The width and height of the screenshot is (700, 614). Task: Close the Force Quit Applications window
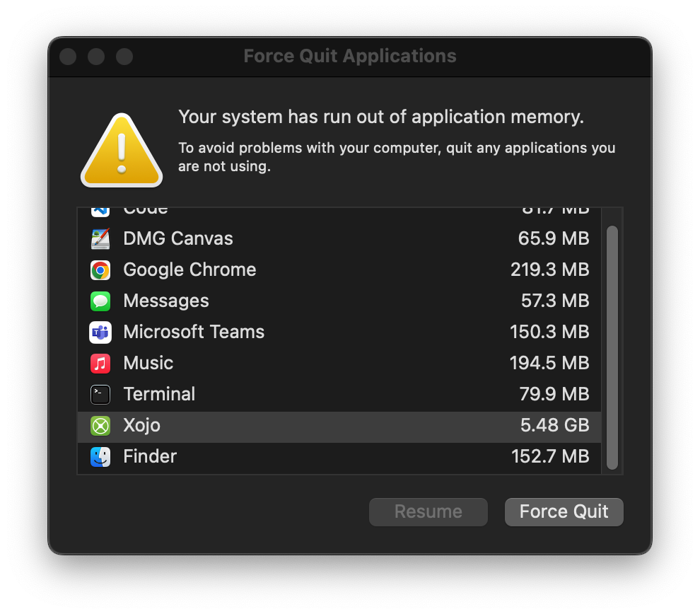[68, 57]
